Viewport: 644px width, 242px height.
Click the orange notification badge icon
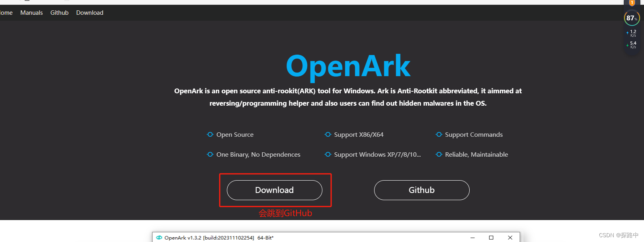pos(632,2)
